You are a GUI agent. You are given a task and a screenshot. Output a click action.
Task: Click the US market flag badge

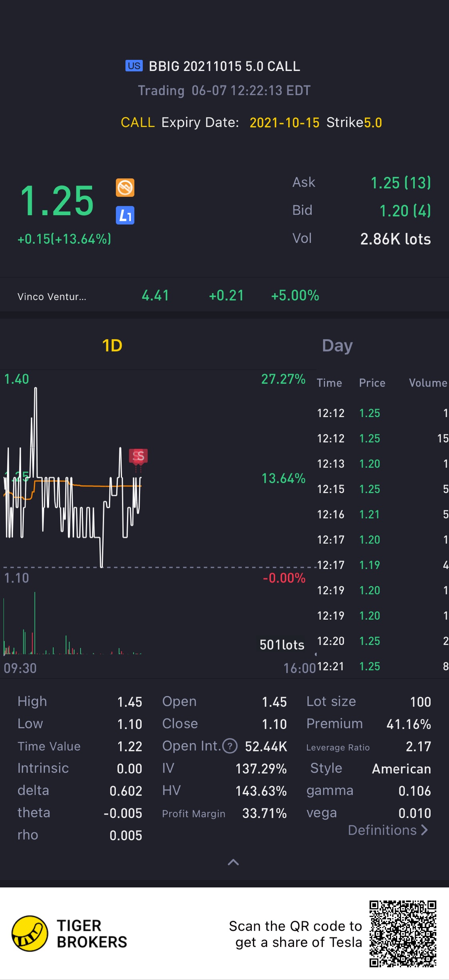point(134,66)
